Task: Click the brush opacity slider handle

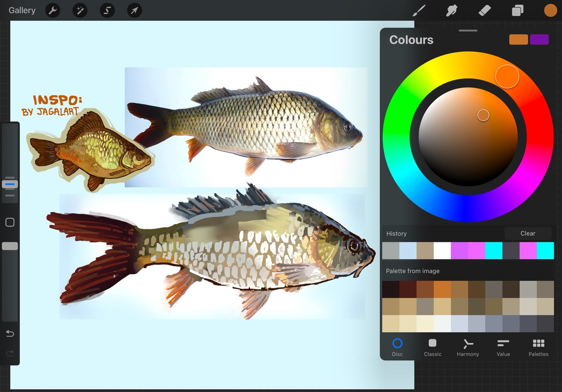Action: tap(10, 246)
